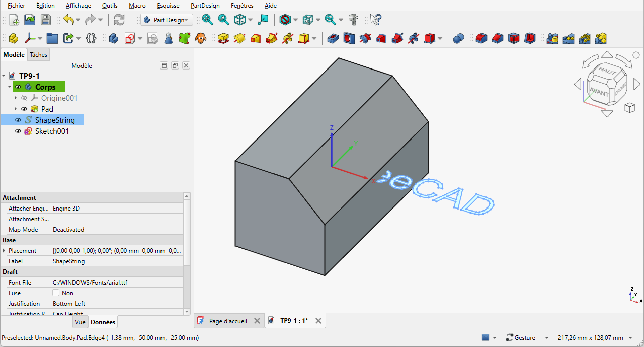Click the Fit All zoom icon
The width and height of the screenshot is (644, 347).
coord(207,20)
